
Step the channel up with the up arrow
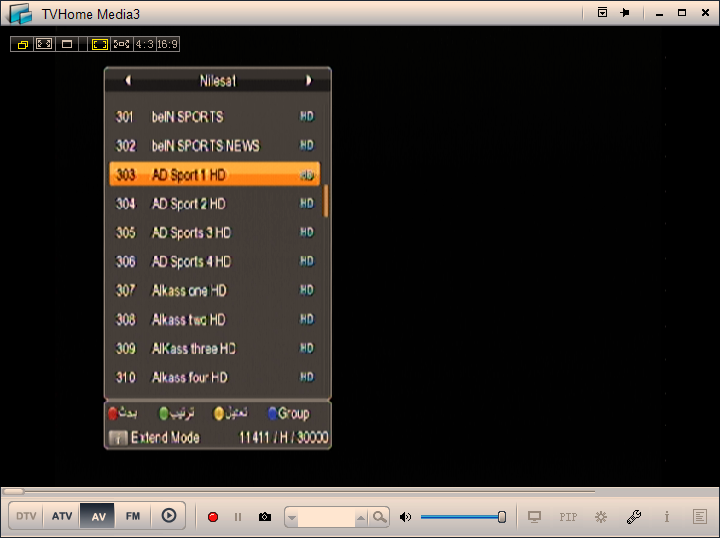(361, 517)
